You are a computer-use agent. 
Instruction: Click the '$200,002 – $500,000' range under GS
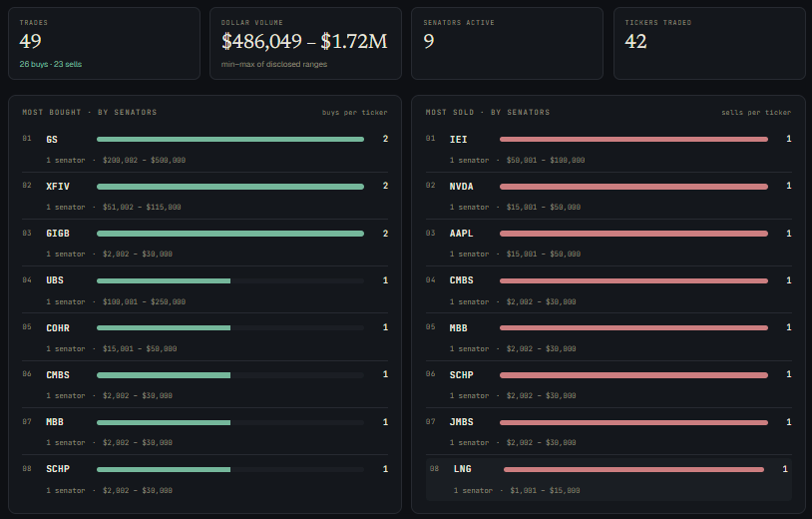(144, 160)
